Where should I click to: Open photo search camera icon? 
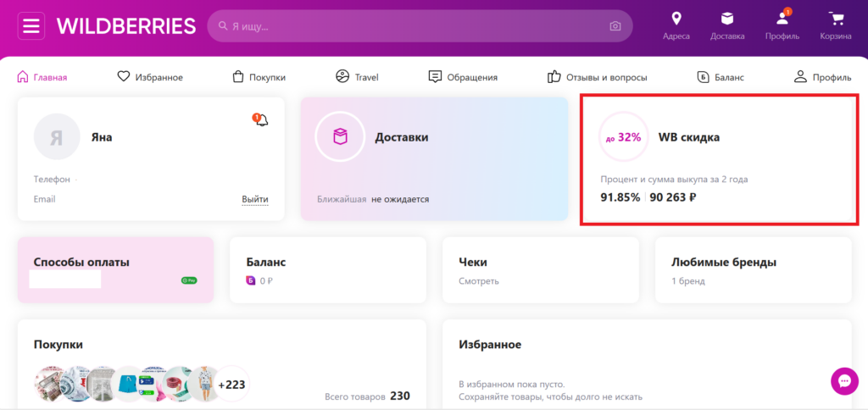click(615, 26)
